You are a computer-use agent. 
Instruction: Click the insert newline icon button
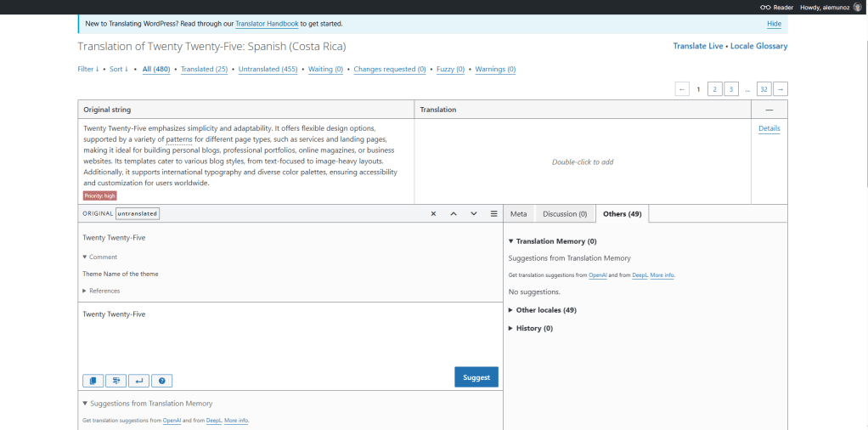(139, 381)
